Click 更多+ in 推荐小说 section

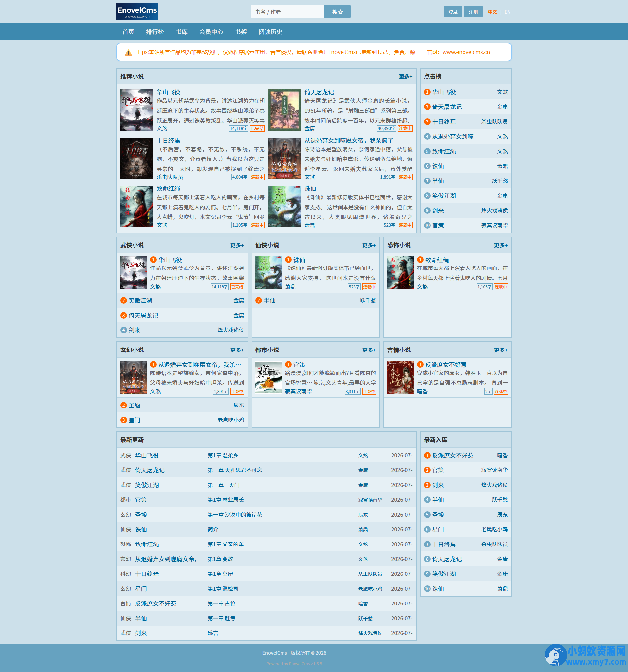click(405, 77)
